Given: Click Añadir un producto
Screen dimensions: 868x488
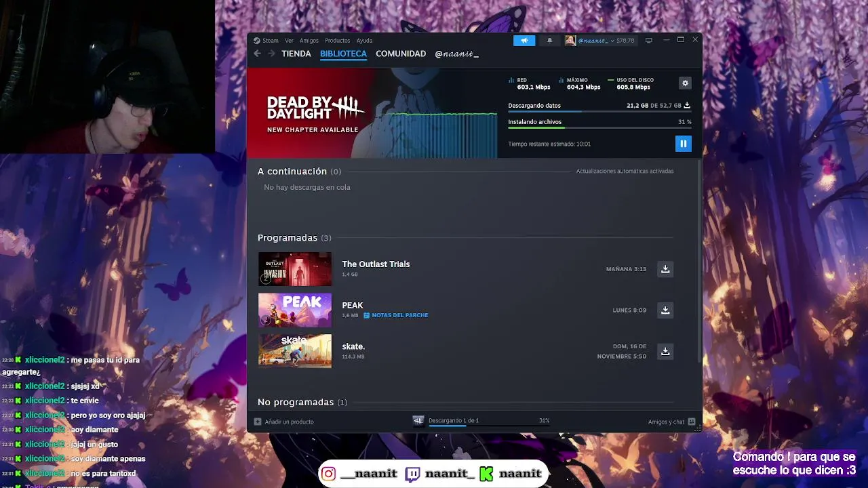Looking at the screenshot, I should [x=284, y=422].
